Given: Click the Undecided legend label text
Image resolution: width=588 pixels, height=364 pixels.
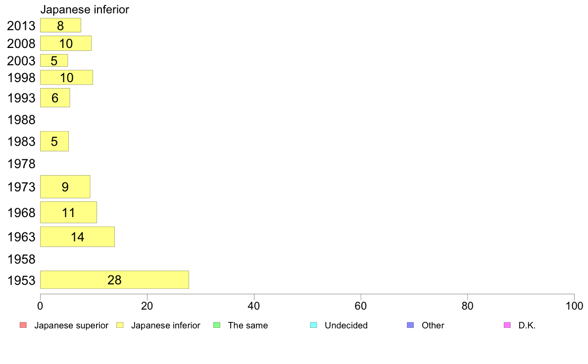Looking at the screenshot, I should click(346, 325).
